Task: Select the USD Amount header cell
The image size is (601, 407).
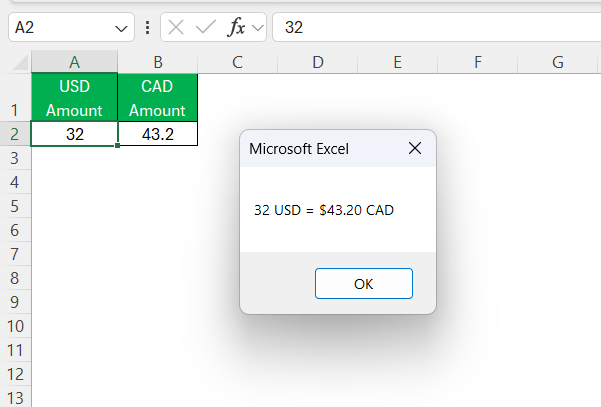Action: (x=74, y=98)
